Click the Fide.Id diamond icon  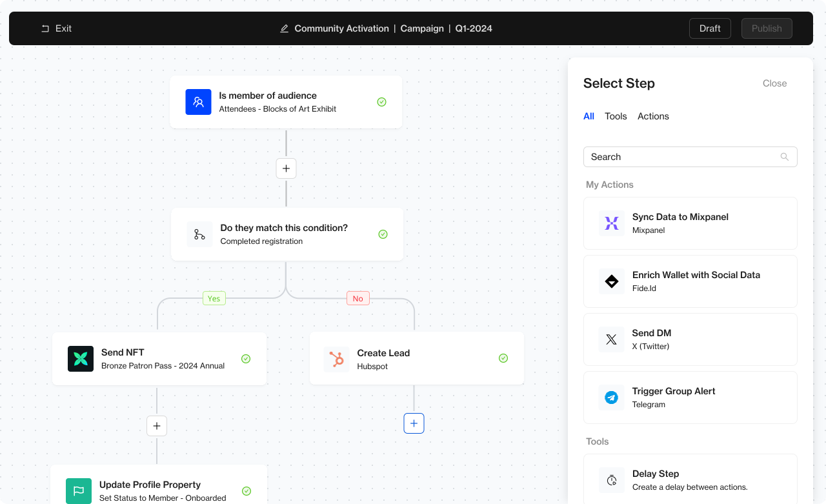tap(611, 281)
